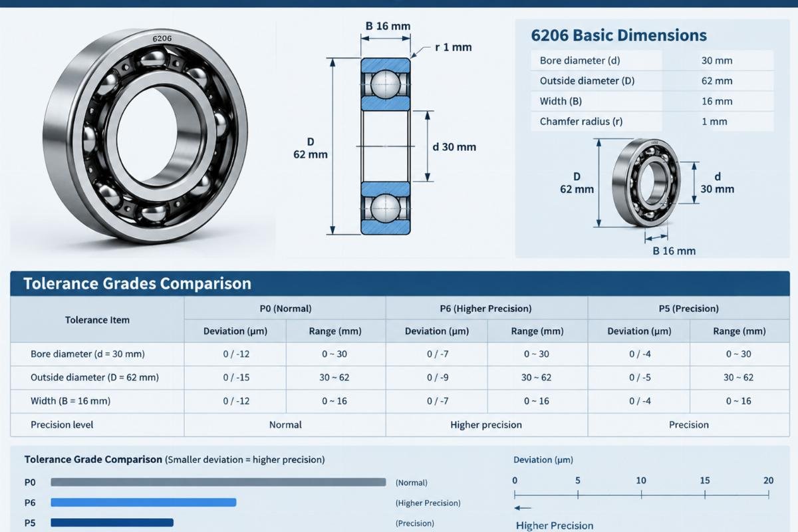Click '62 mm' value in Outside diameter row
The image size is (798, 532).
click(x=717, y=81)
